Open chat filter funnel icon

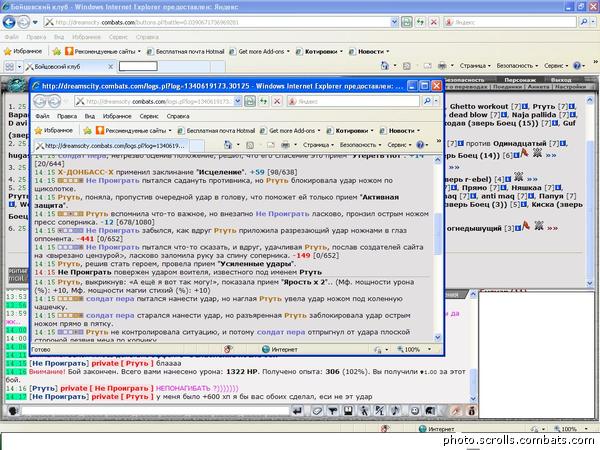pyautogui.click(x=333, y=411)
